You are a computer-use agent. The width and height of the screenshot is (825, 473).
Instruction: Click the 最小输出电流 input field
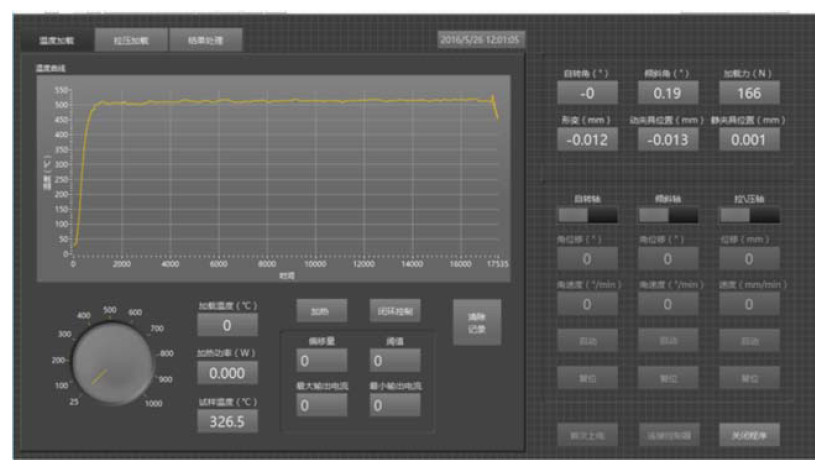pos(395,406)
